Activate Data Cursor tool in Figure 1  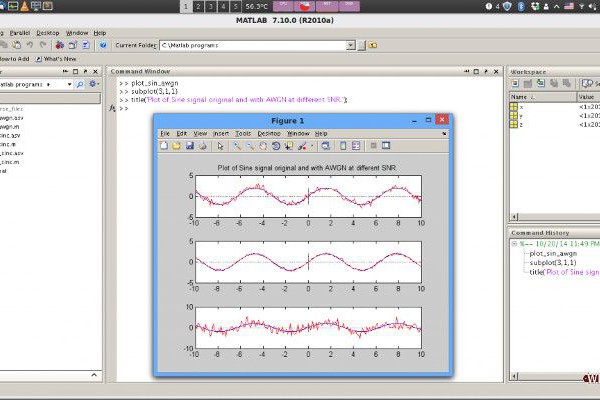click(x=289, y=146)
